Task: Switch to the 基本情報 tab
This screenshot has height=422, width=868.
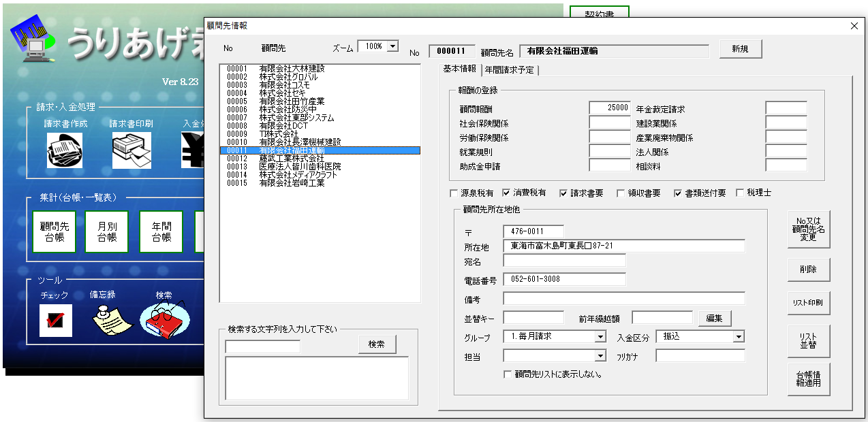Action: point(460,69)
